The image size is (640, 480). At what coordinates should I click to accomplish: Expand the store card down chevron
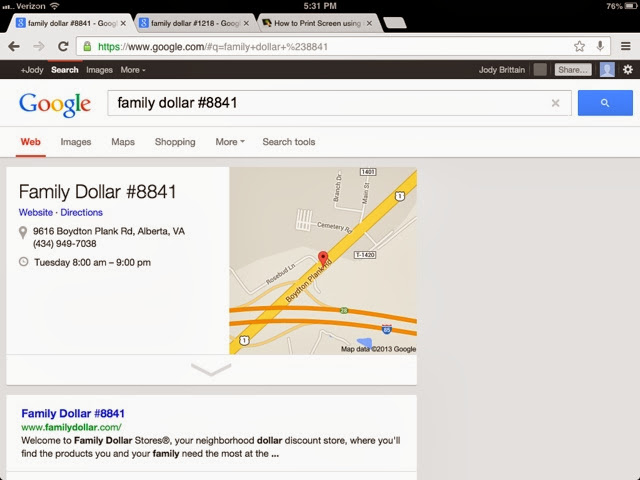pos(211,369)
